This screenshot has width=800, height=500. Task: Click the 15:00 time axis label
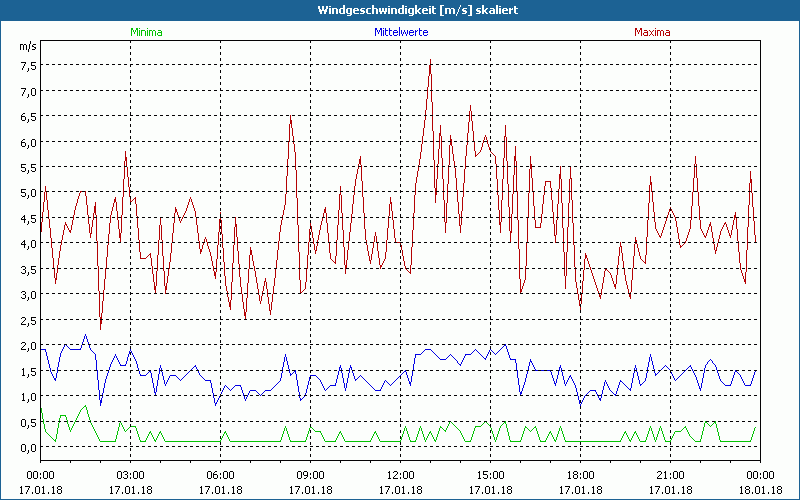[x=490, y=475]
